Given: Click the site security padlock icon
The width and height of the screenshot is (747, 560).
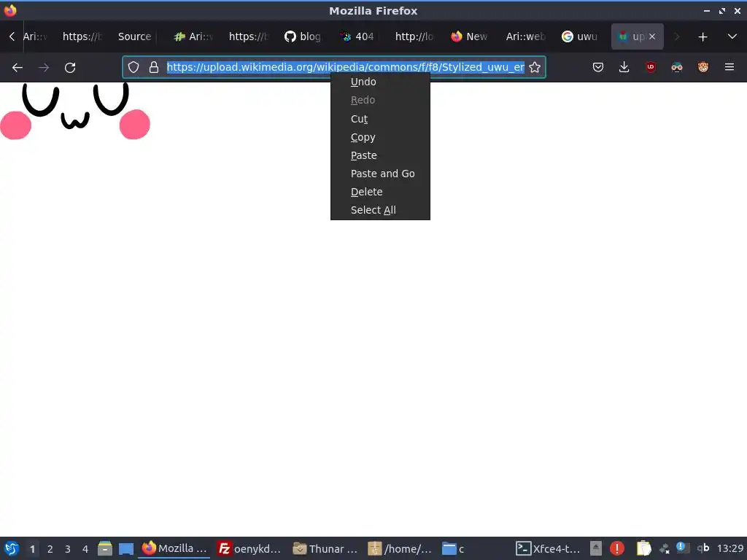Looking at the screenshot, I should point(153,67).
